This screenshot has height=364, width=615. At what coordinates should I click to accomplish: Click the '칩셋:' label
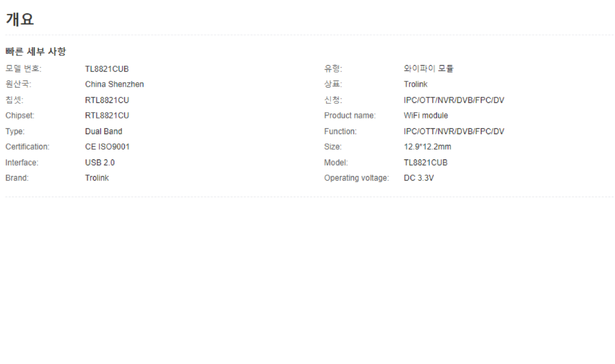(x=14, y=100)
